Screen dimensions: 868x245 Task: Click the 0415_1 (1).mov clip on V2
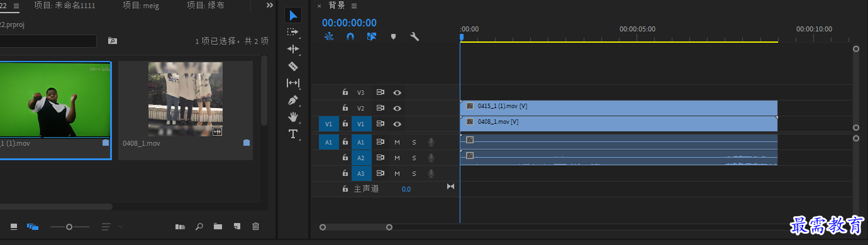[x=619, y=108]
